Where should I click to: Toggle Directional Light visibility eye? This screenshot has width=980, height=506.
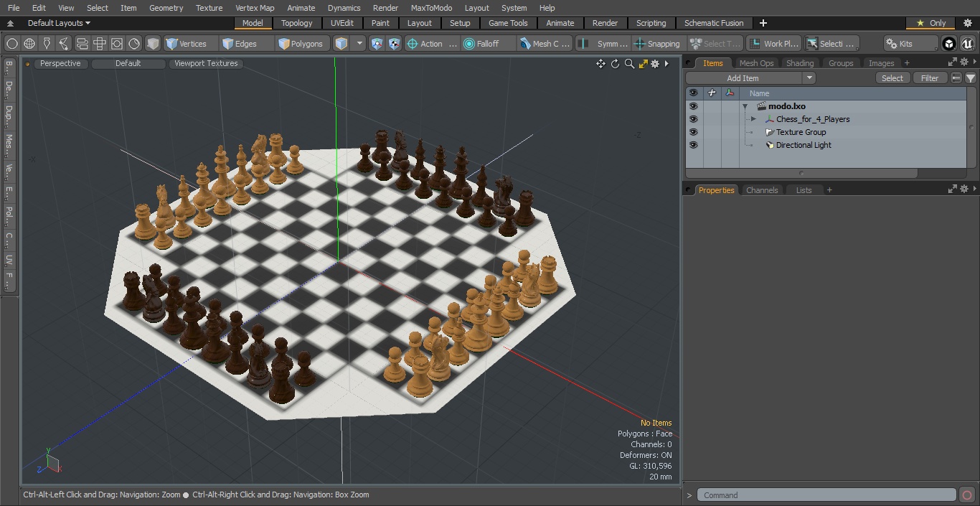[x=693, y=145]
